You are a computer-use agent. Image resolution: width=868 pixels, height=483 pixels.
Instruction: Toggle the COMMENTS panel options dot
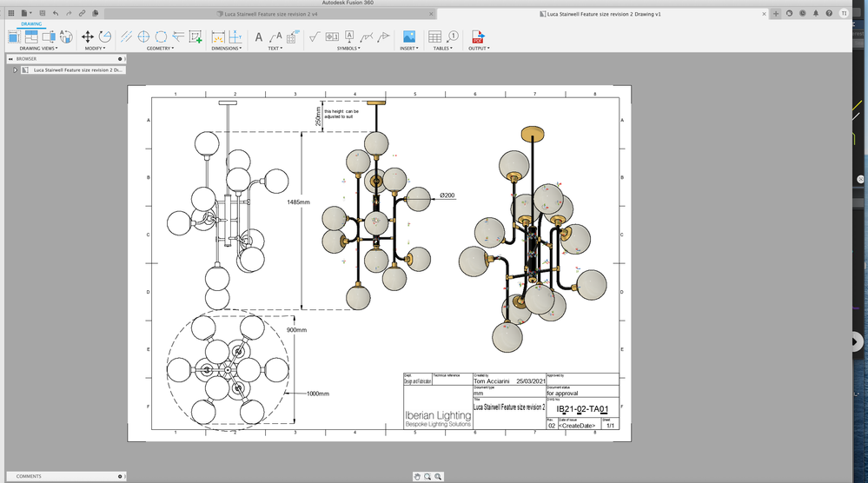pos(120,476)
